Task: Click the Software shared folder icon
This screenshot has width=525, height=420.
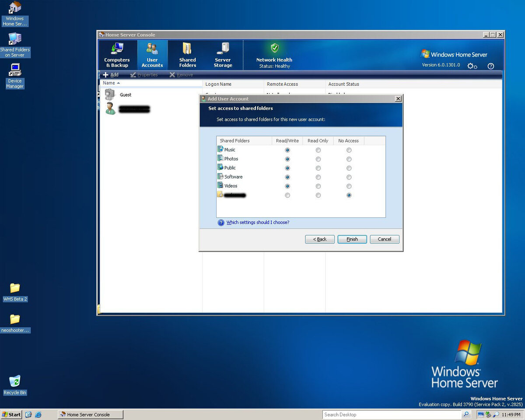Action: [220, 176]
